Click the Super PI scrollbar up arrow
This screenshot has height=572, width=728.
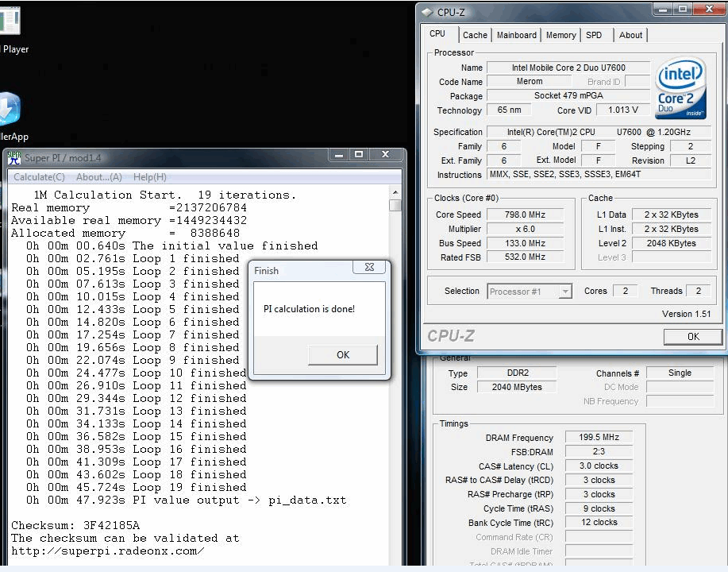pyautogui.click(x=395, y=192)
